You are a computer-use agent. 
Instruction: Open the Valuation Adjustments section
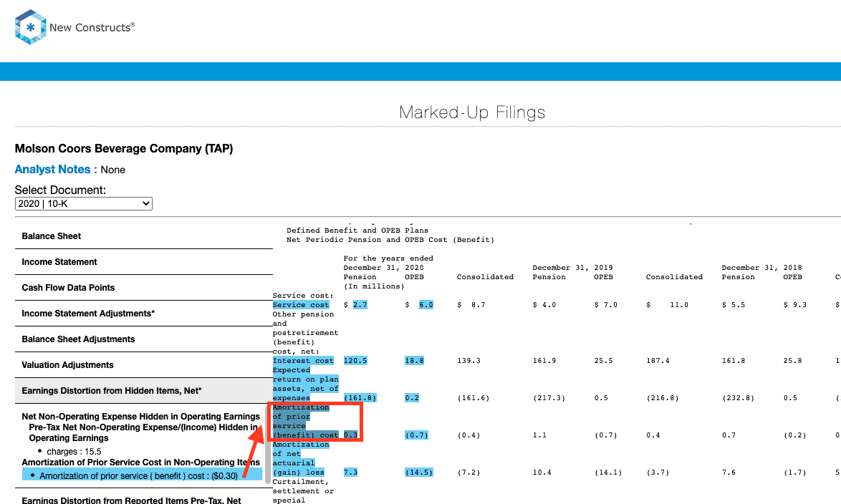[x=144, y=364]
